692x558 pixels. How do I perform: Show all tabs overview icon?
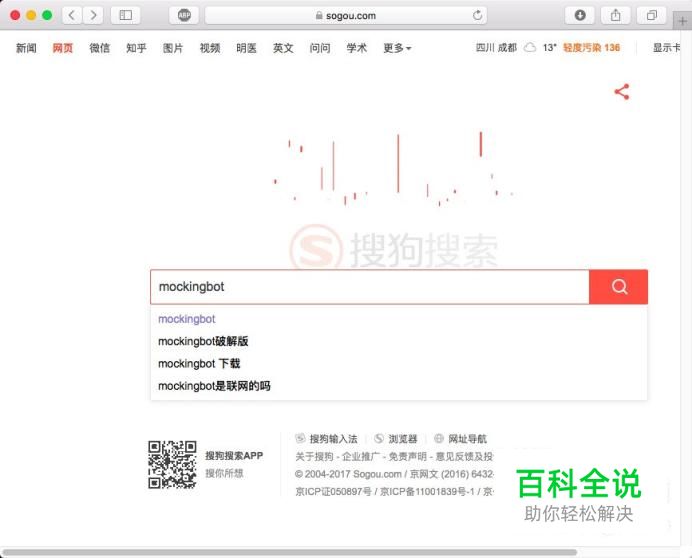(651, 15)
